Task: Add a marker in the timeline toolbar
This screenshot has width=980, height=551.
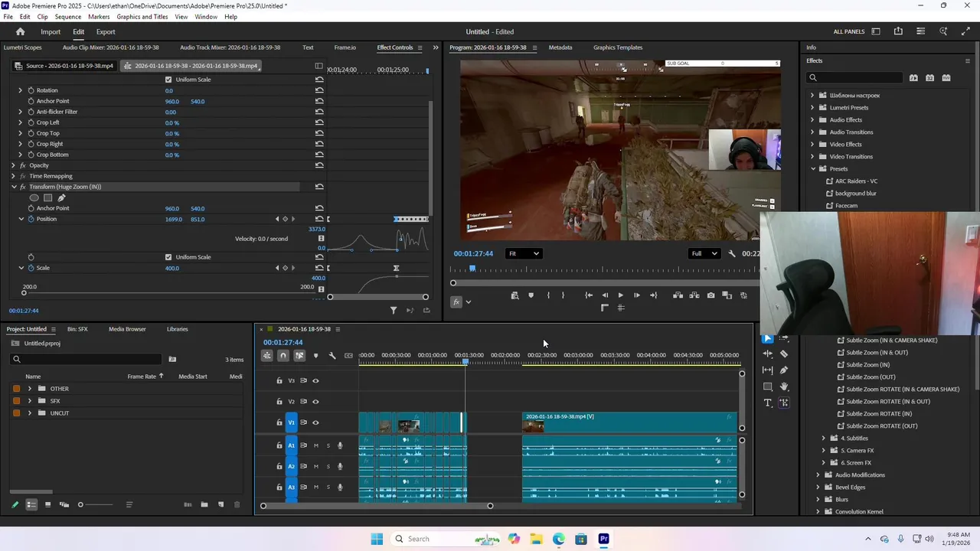Action: 315,356
